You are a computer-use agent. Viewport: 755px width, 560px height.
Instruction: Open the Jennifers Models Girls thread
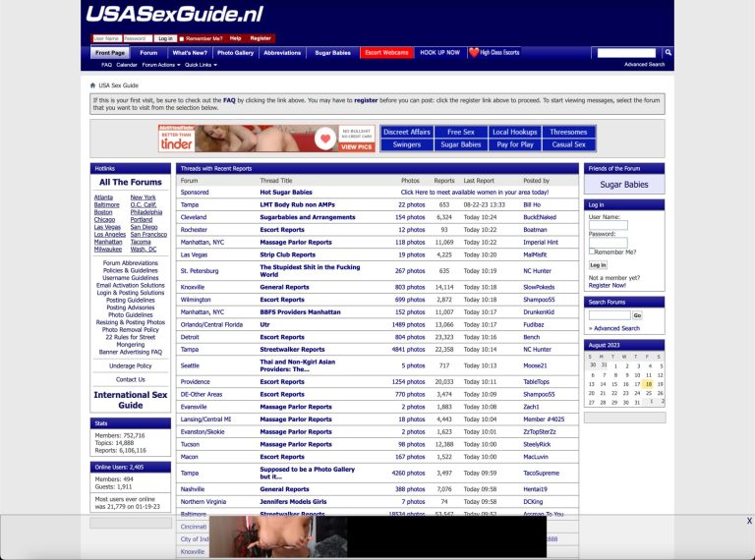pos(293,501)
